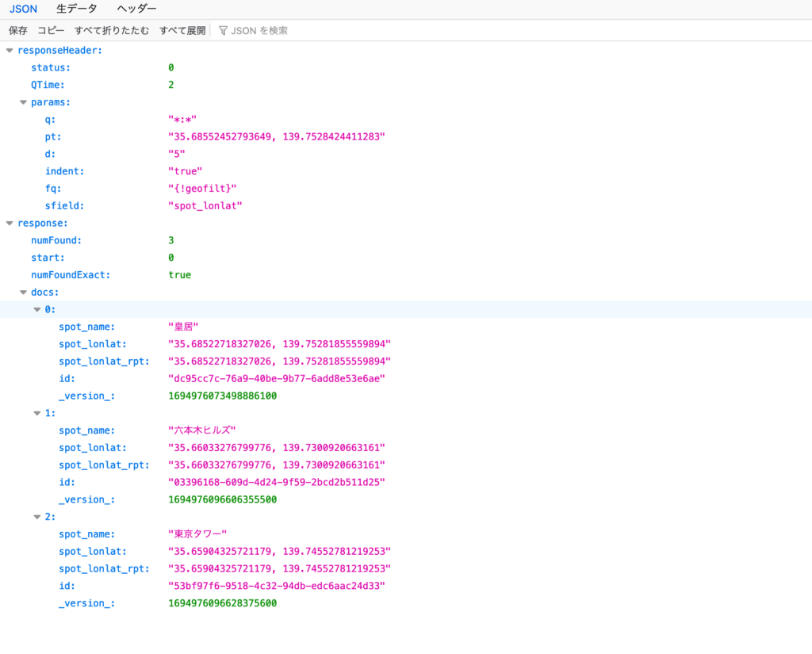Screen dimensions: 812x654
Task: Click 皇居's spot_lonlat_rpt coordinate value
Action: point(280,361)
